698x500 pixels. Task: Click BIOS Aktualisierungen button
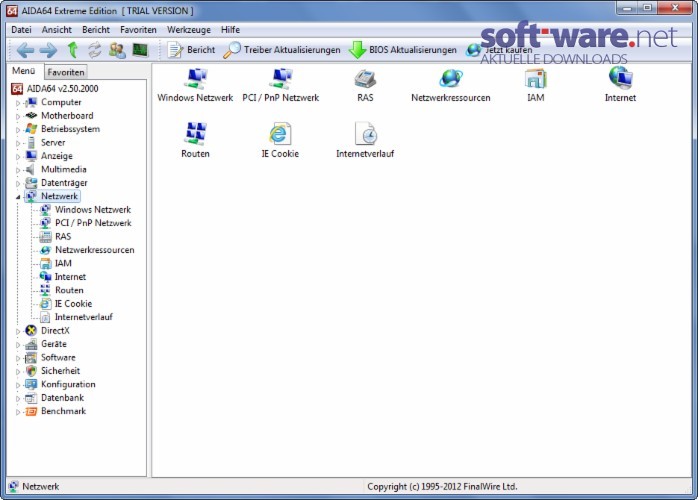coord(403,50)
